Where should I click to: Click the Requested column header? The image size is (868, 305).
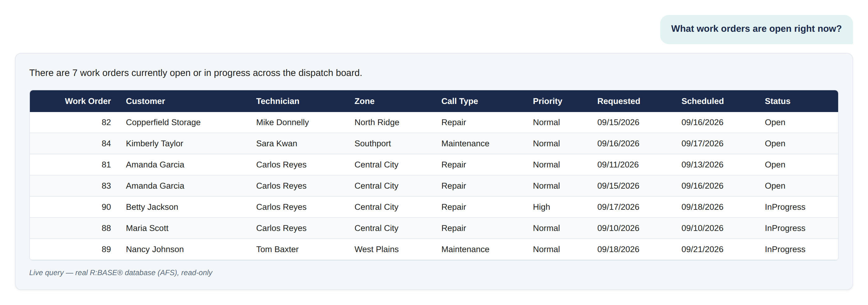click(618, 101)
